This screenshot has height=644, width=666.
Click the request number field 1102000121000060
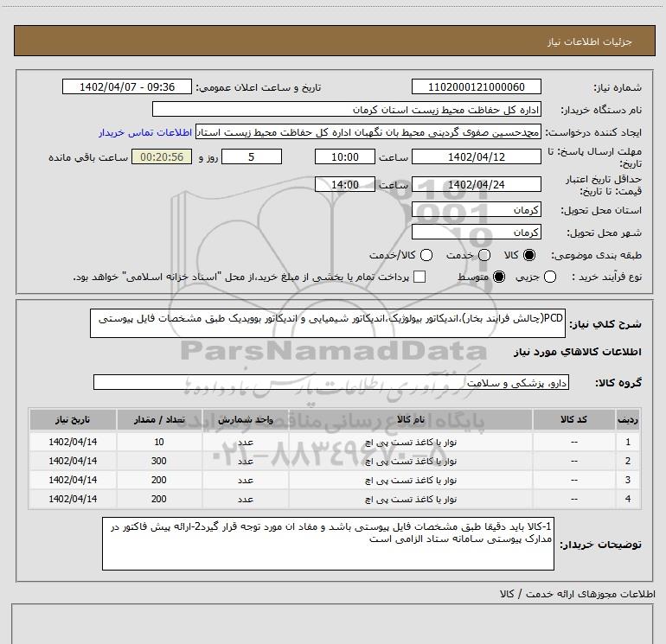coord(476,86)
